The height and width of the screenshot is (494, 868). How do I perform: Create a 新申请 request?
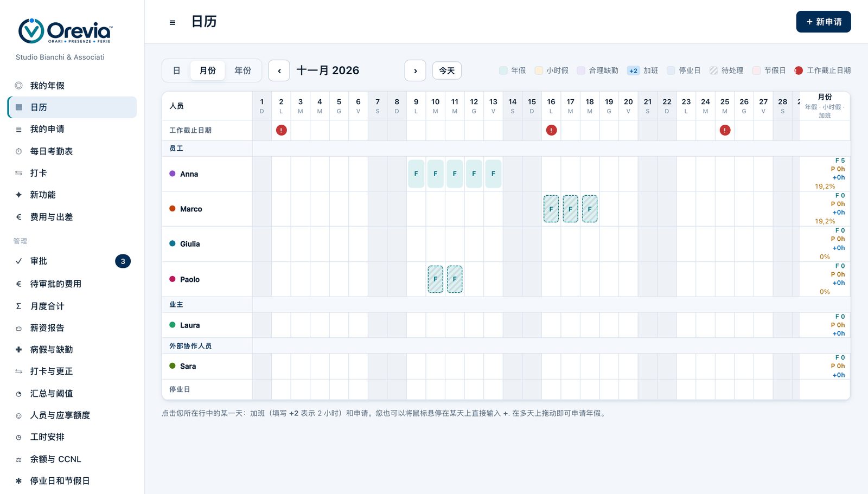(x=824, y=22)
